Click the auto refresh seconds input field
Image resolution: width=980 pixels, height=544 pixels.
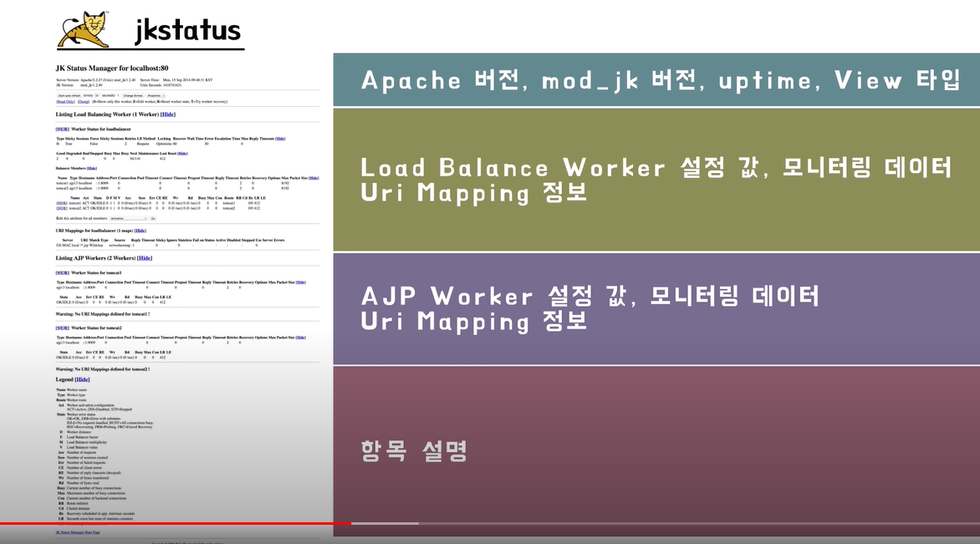pos(97,95)
